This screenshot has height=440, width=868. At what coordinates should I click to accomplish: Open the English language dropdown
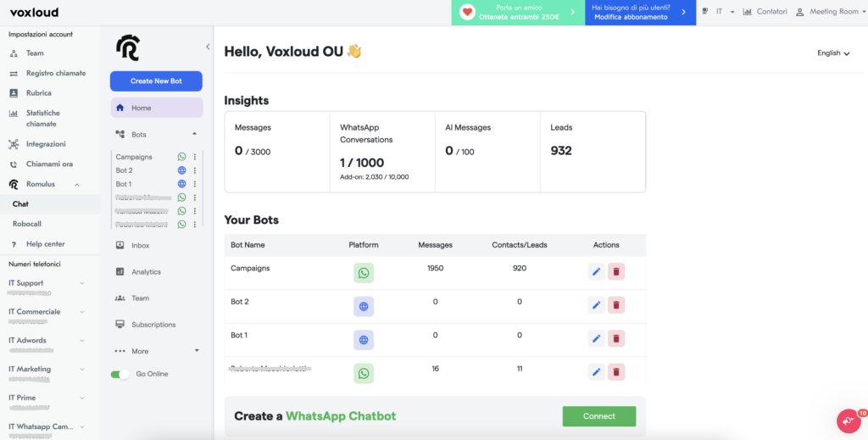click(x=833, y=53)
